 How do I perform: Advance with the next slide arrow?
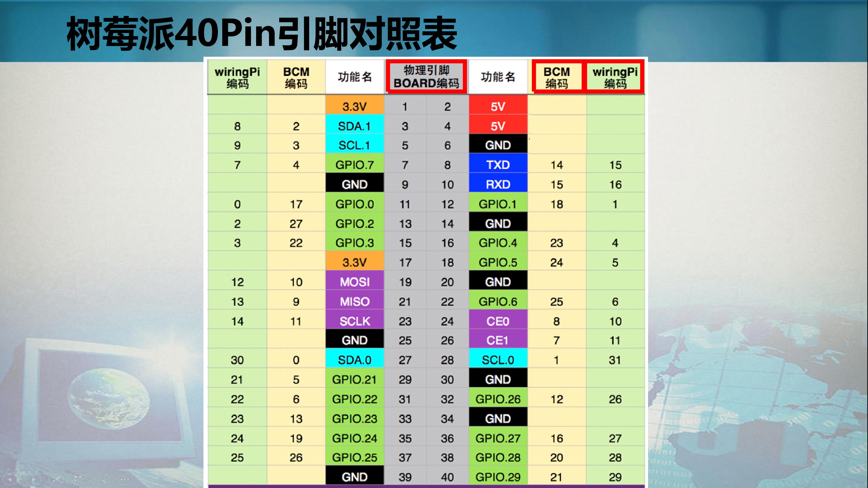(x=33, y=479)
